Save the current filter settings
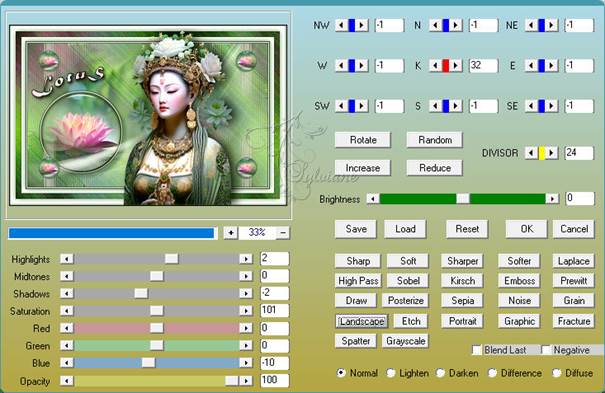This screenshot has width=605, height=393. tap(356, 229)
